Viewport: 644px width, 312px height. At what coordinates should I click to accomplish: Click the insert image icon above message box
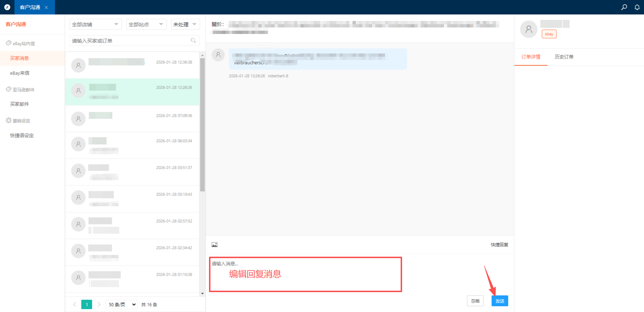coord(214,245)
